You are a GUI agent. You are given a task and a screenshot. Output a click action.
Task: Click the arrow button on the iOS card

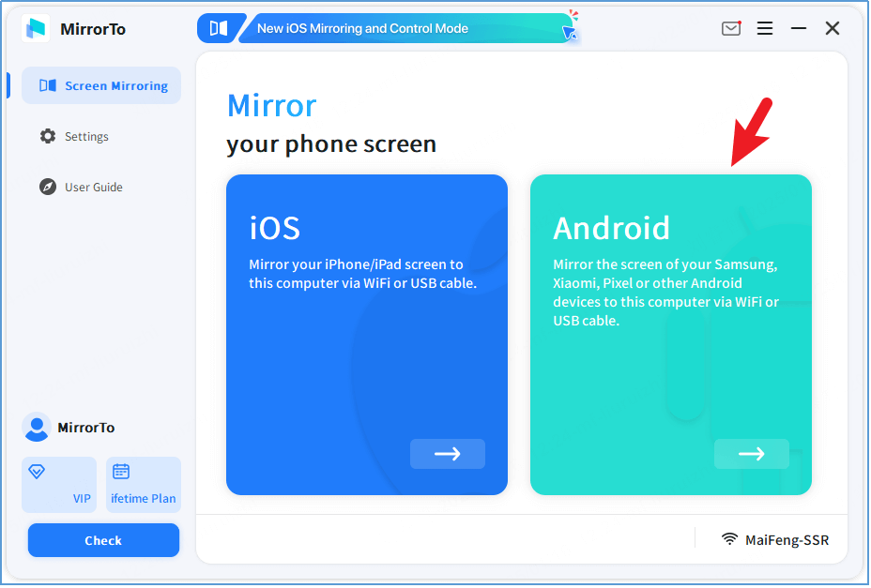(447, 454)
